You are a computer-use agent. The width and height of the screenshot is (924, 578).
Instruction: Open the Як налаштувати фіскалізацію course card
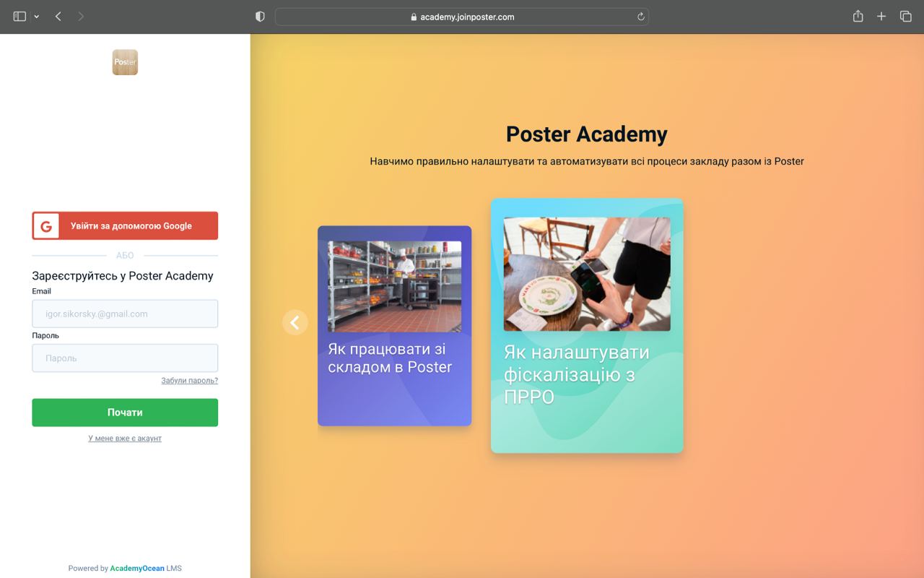click(x=587, y=326)
